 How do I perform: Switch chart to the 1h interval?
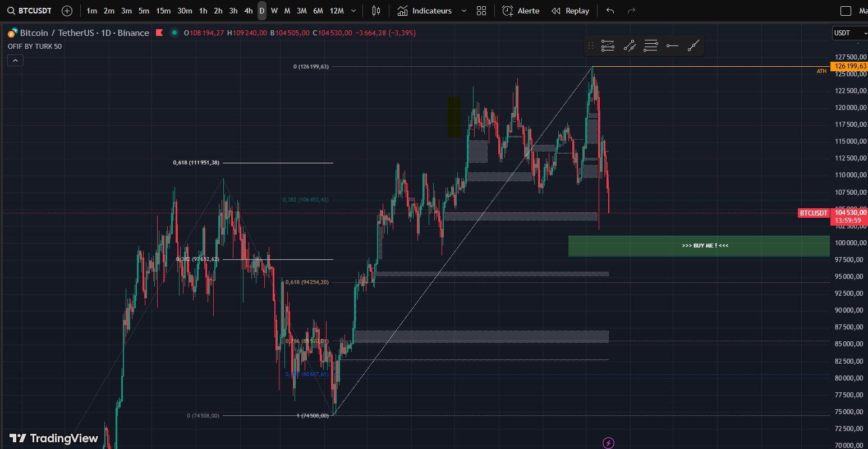click(203, 11)
